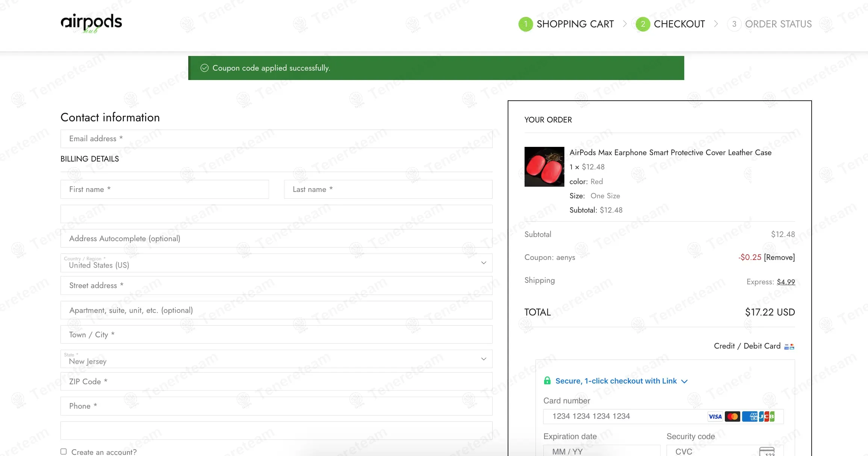Focus the CVC security code field

point(725,451)
